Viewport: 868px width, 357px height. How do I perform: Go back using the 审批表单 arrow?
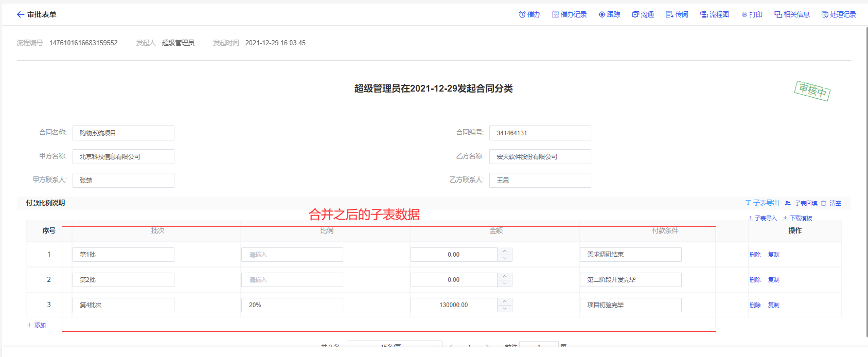[21, 14]
